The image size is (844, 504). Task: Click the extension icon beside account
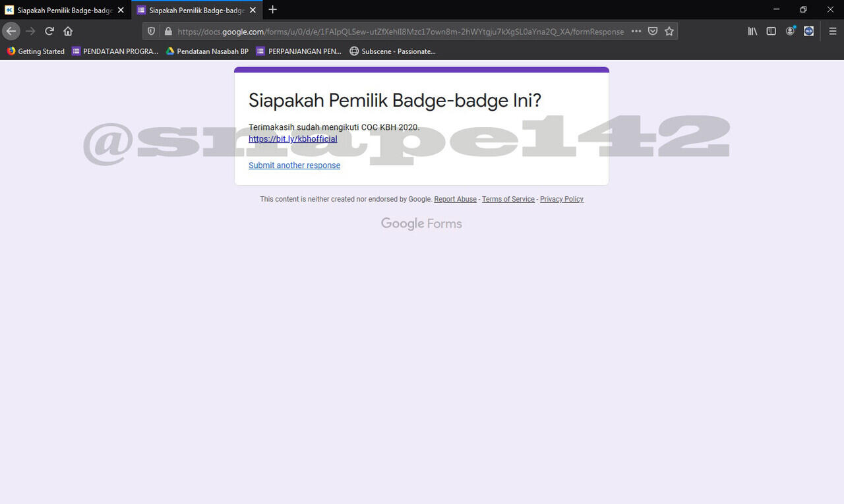(x=808, y=31)
